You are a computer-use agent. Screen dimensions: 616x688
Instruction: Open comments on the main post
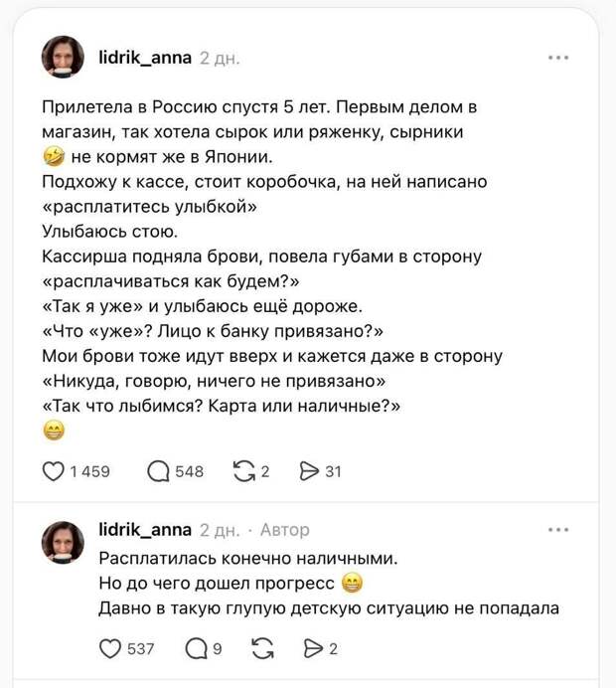point(158,471)
